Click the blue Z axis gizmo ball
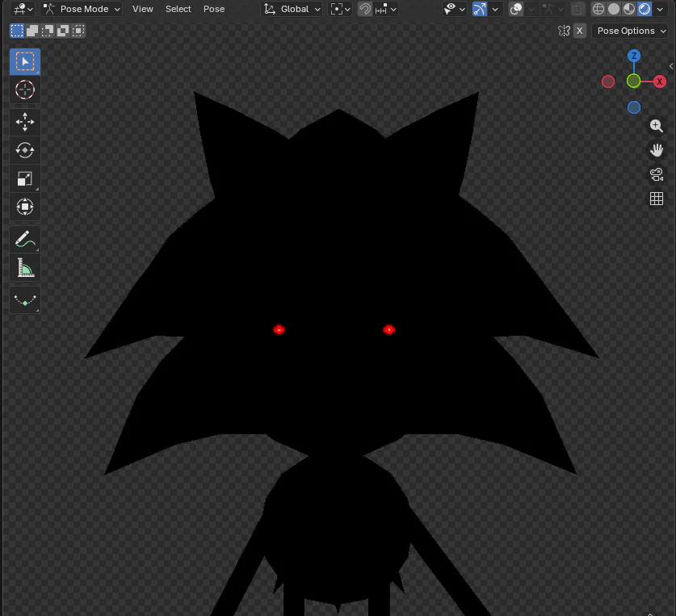The image size is (676, 616). [x=634, y=56]
